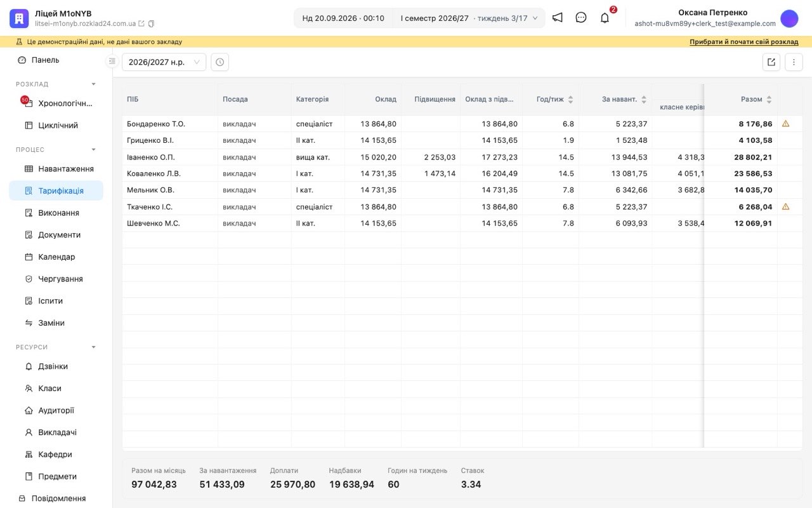Open the three-dot more options menu
812x508 pixels.
(x=794, y=62)
